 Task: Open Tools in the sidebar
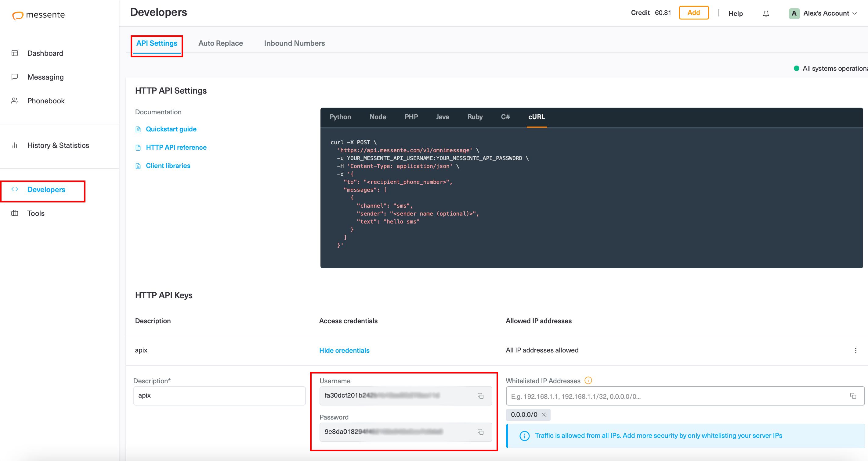point(36,213)
